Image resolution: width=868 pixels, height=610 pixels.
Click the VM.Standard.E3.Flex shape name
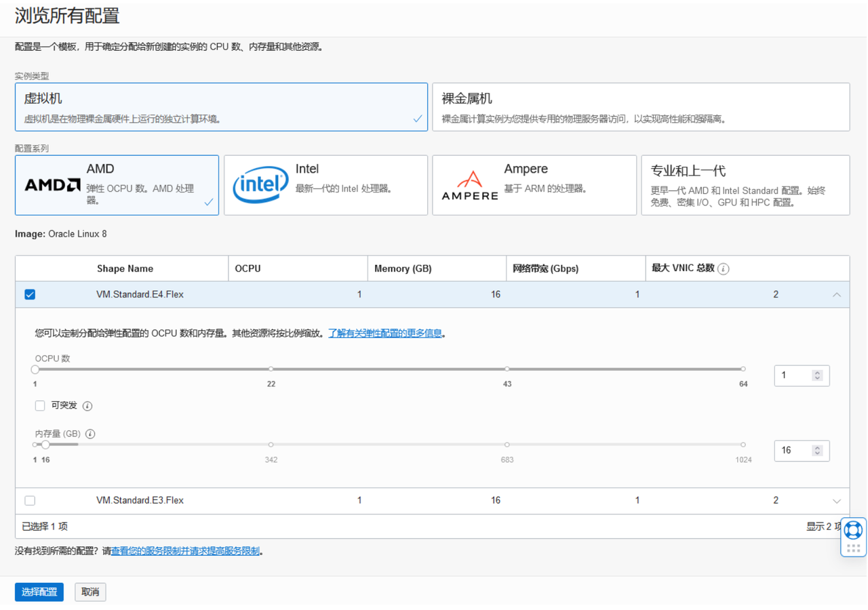tap(140, 501)
